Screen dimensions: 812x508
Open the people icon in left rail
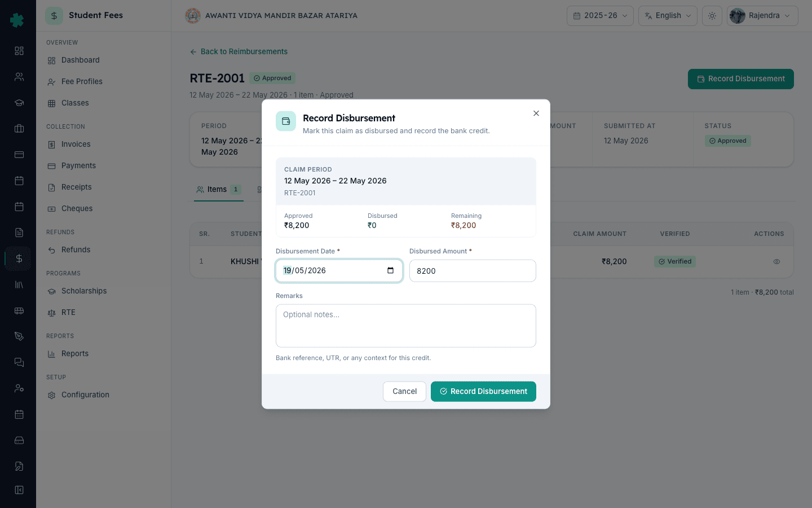click(x=19, y=77)
